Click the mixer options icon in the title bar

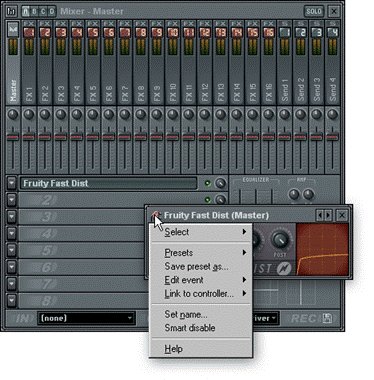pyautogui.click(x=12, y=11)
